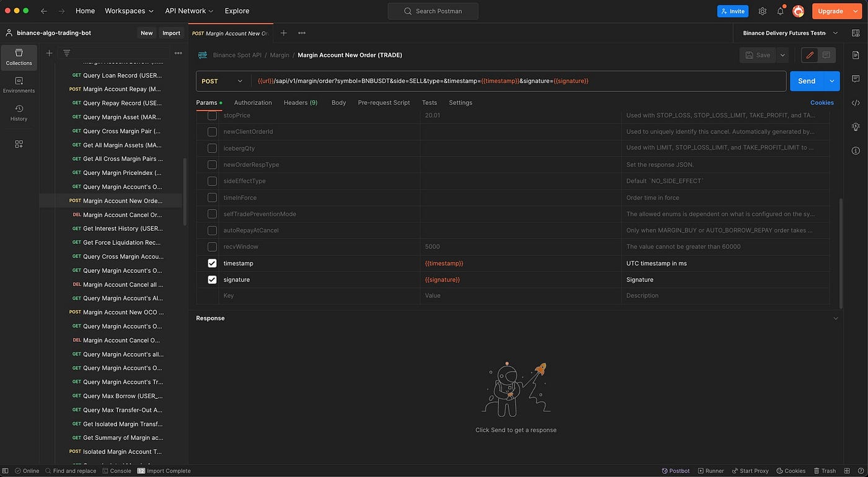Screen dimensions: 868x477
Task: Open the Tests tab
Action: point(430,102)
